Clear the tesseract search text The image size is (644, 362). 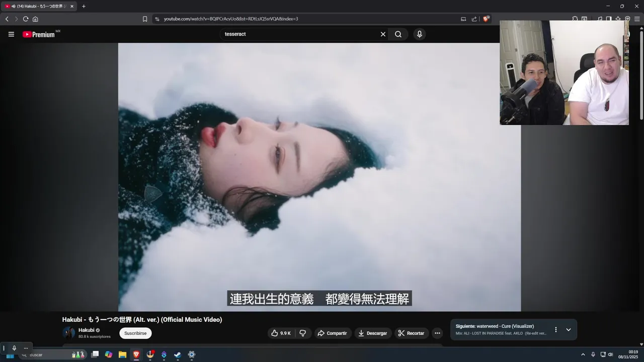pos(383,34)
